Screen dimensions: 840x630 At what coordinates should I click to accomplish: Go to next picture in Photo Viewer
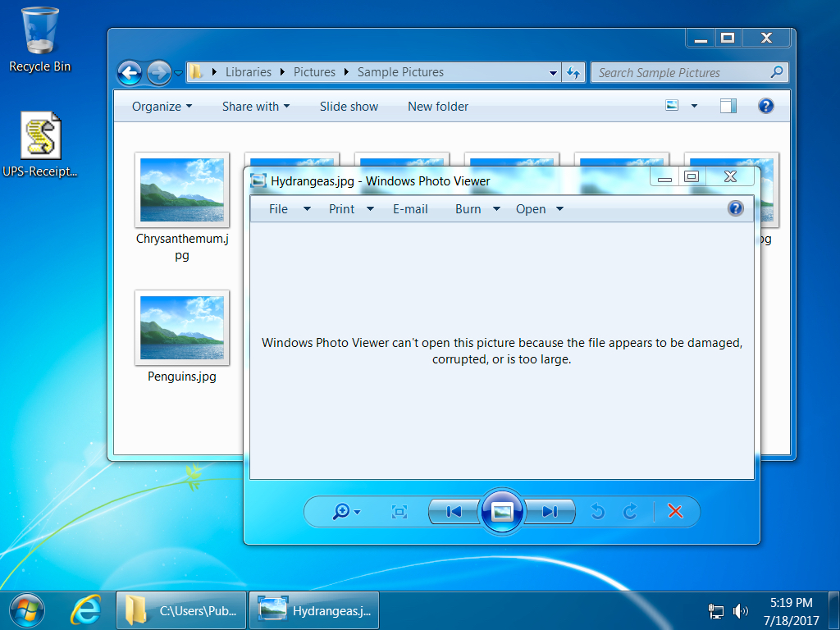(550, 512)
